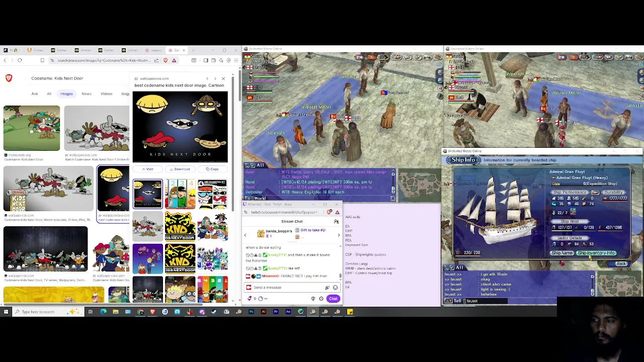Ban iLustyTTV on 'like wtf' message
644x362 pixels.
click(248, 268)
